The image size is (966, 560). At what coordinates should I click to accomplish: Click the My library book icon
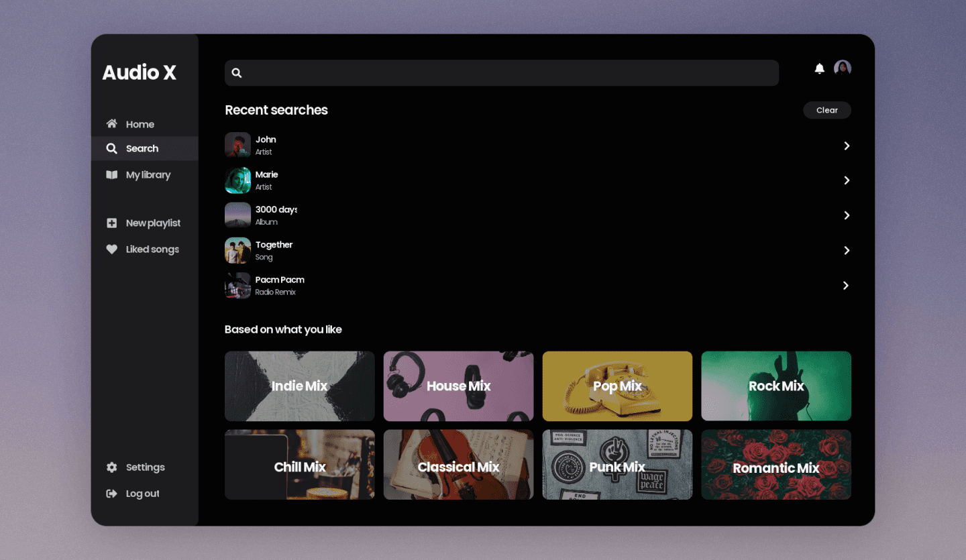111,175
